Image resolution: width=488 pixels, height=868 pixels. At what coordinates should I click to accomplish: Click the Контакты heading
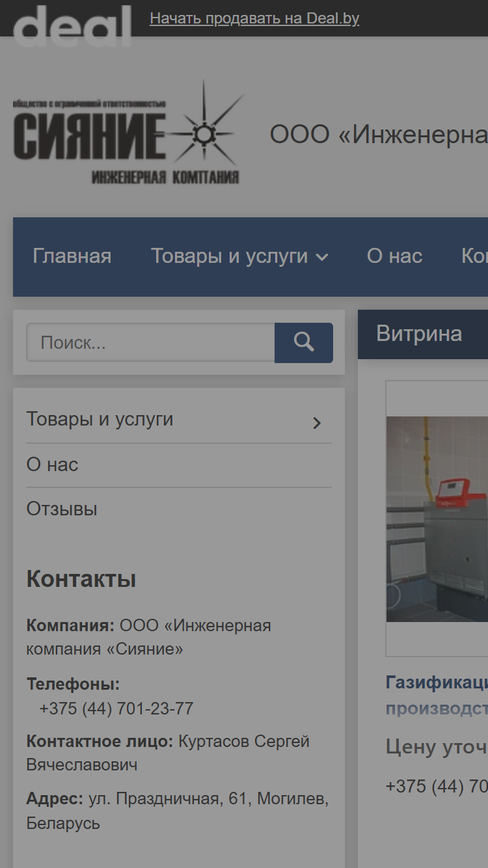tap(81, 578)
